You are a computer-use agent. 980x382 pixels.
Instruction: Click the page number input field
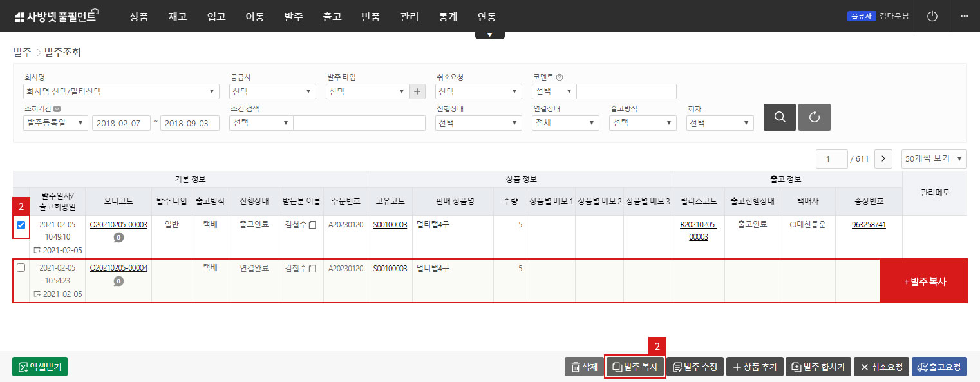[x=831, y=158]
